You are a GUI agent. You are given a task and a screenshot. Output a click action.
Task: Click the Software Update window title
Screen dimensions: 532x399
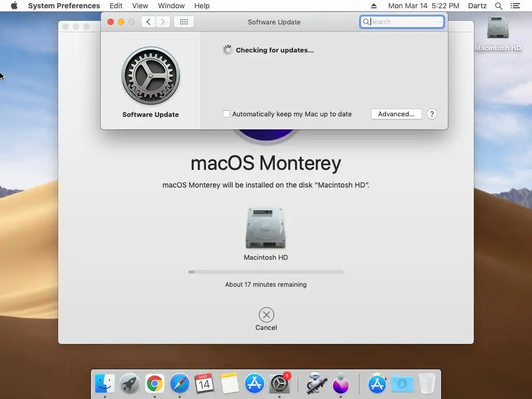[x=274, y=22]
